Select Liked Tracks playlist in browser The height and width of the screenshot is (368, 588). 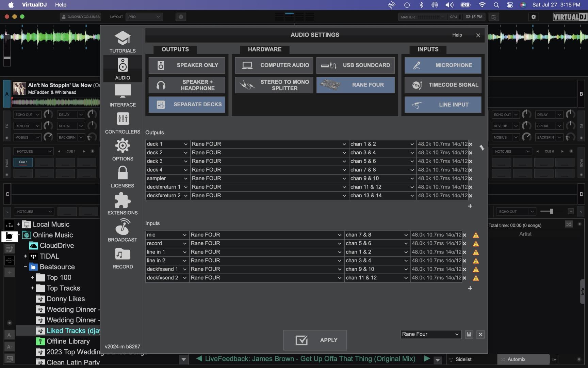(x=73, y=331)
